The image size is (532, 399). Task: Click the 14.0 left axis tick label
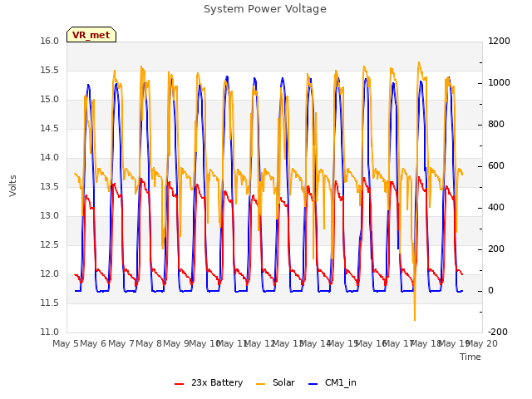tap(50, 157)
